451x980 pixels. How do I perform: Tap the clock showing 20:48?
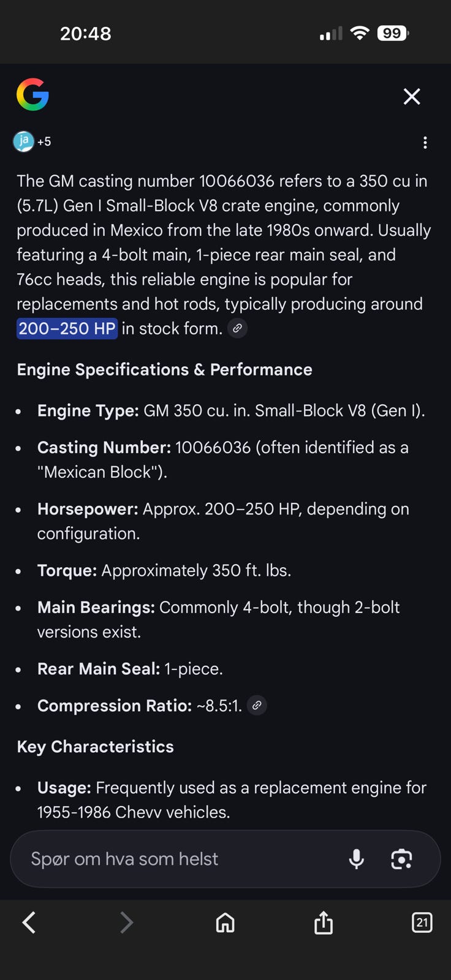pyautogui.click(x=86, y=33)
